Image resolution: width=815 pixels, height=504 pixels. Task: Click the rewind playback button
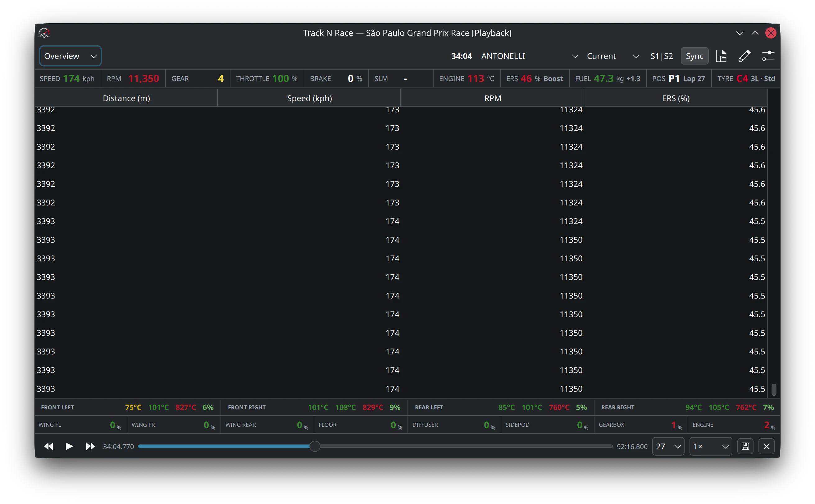pyautogui.click(x=49, y=446)
